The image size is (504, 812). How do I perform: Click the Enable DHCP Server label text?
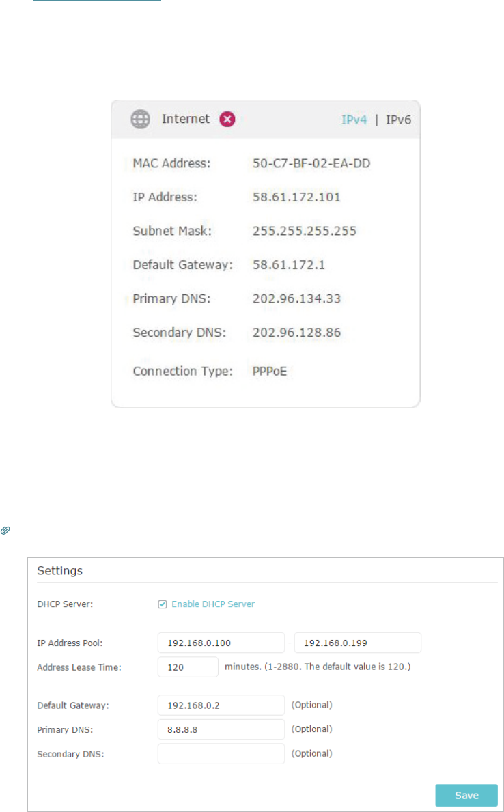point(213,604)
